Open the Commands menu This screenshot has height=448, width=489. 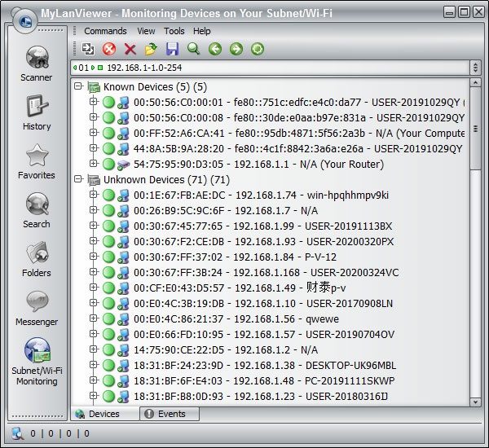105,31
